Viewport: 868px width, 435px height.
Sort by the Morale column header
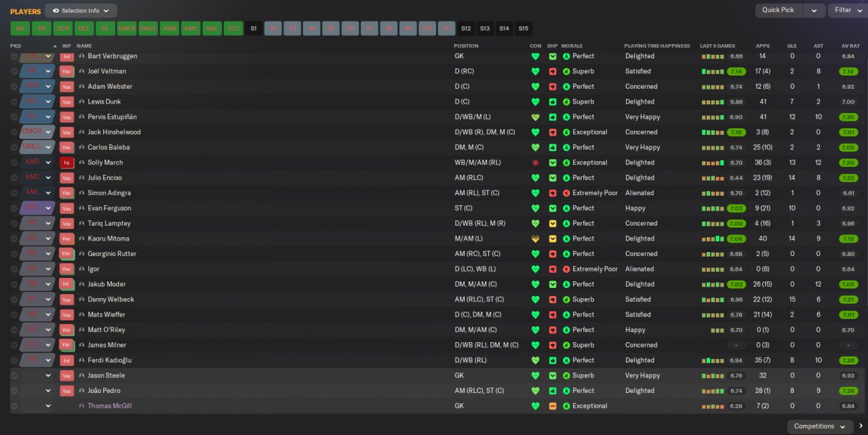572,46
